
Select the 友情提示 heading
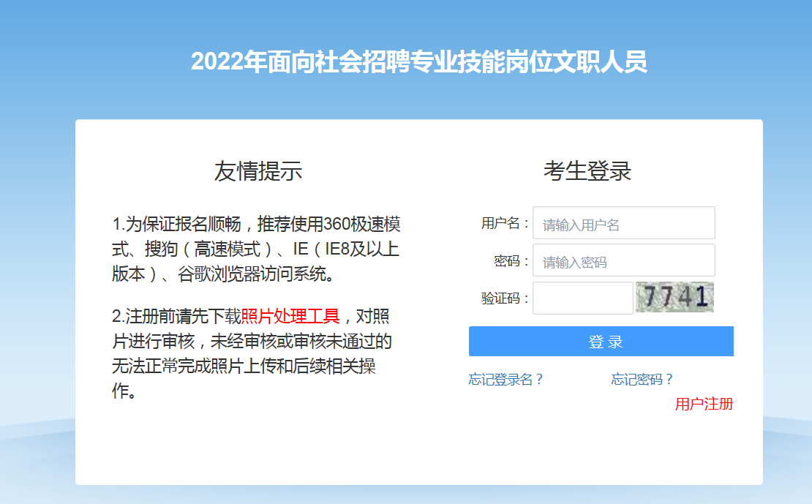[258, 171]
